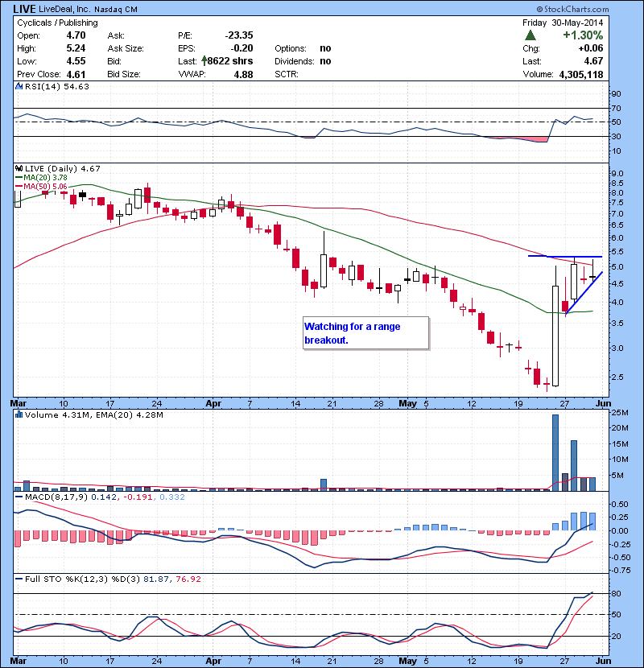
Task: Click the blue horizontal resistance line above 5.0
Action: [564, 256]
